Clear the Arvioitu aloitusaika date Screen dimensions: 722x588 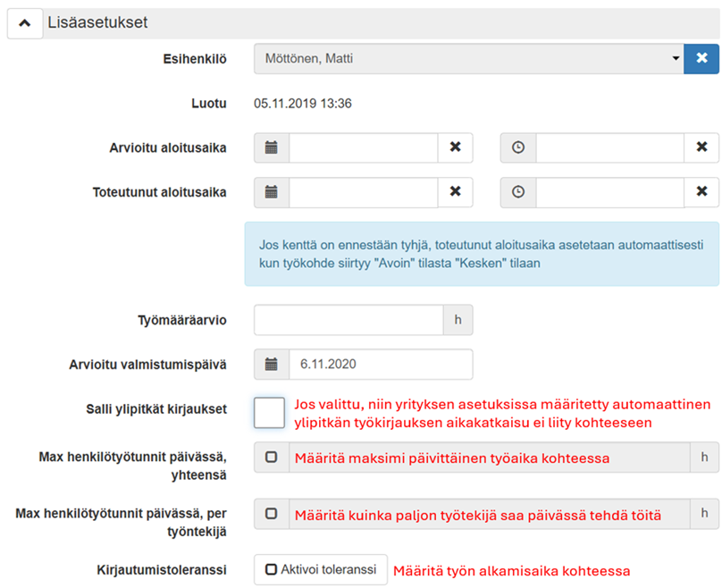pyautogui.click(x=455, y=147)
